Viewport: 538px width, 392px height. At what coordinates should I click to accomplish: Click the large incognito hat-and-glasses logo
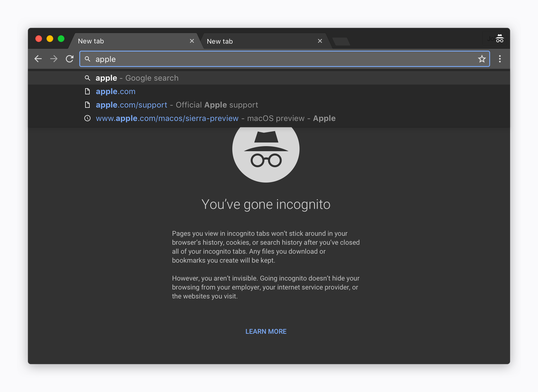(266, 154)
